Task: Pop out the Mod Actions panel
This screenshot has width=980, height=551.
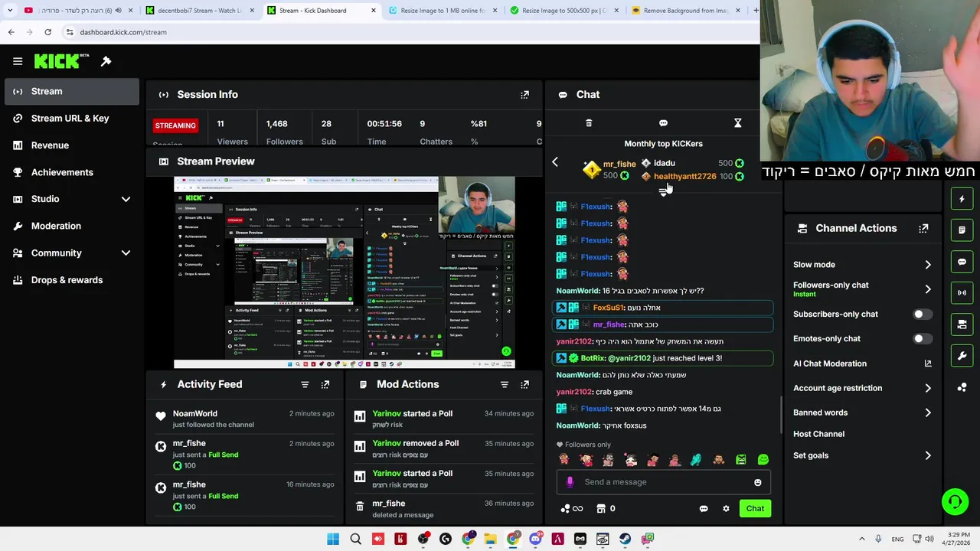Action: pos(524,384)
